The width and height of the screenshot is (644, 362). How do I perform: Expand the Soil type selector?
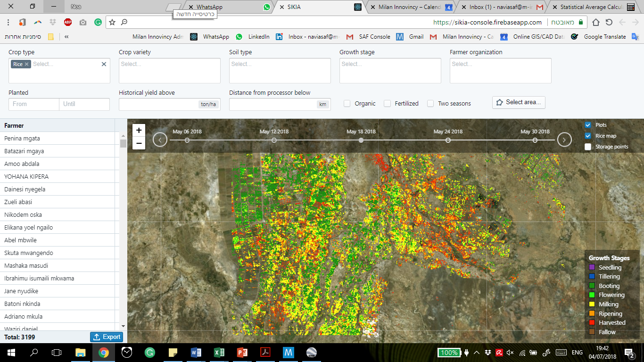tap(280, 70)
